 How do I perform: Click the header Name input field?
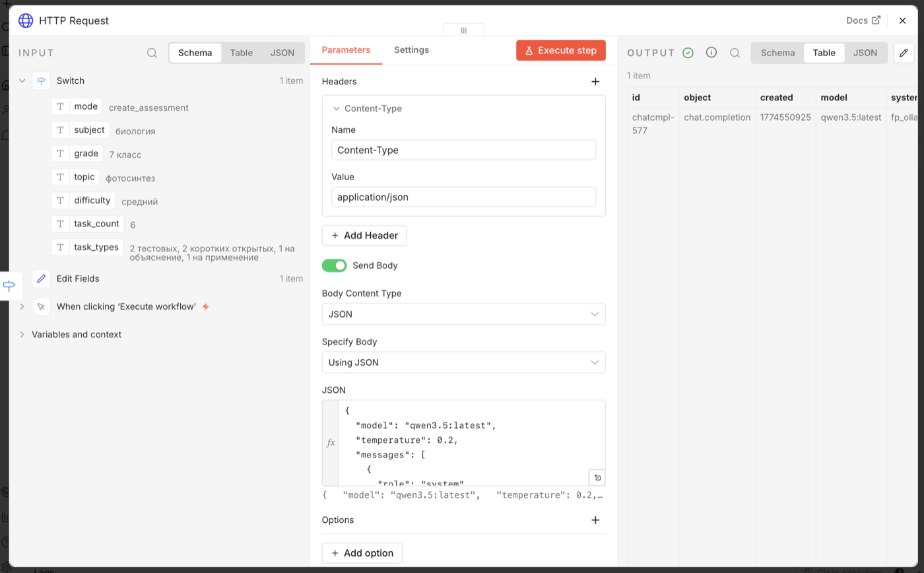(463, 150)
